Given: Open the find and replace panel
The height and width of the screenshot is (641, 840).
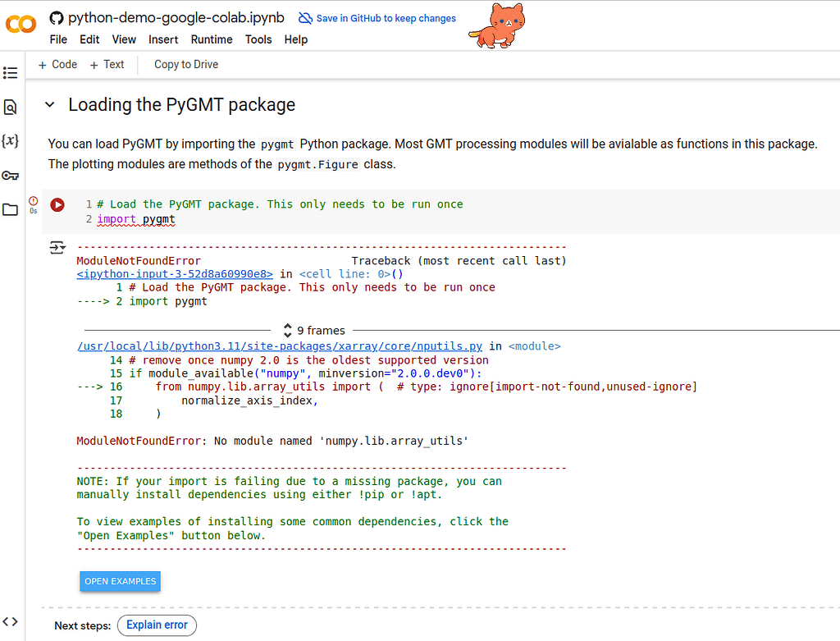Looking at the screenshot, I should point(11,107).
